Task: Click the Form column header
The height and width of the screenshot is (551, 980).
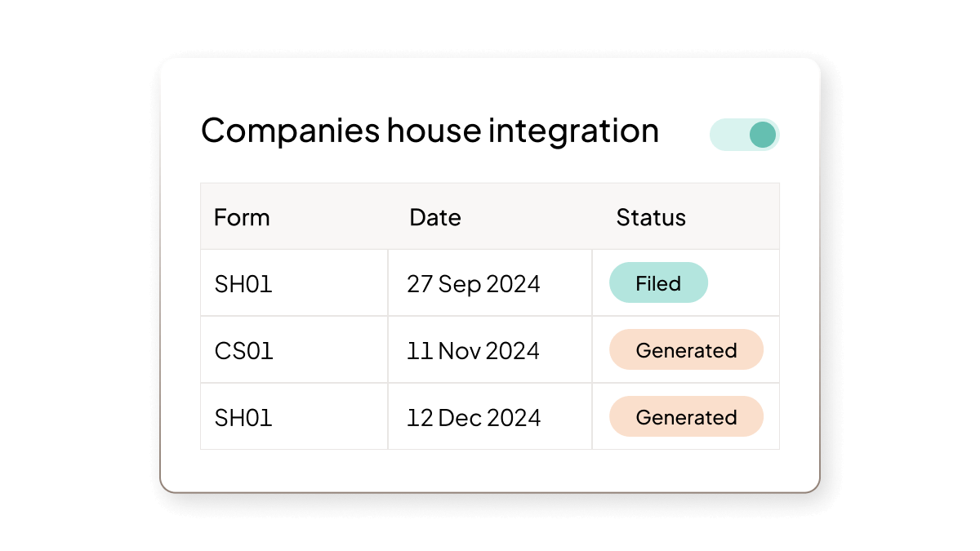Action: tap(242, 217)
